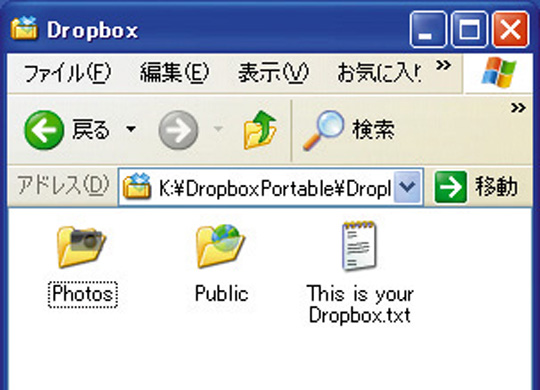This screenshot has width=540, height=390.
Task: Maximize the Dropbox window
Action: [x=469, y=29]
